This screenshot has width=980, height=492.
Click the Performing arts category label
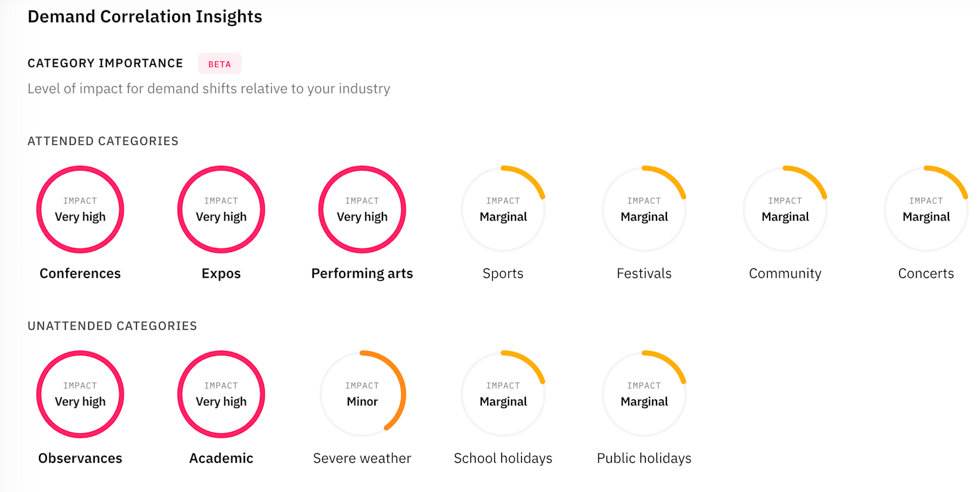(362, 273)
